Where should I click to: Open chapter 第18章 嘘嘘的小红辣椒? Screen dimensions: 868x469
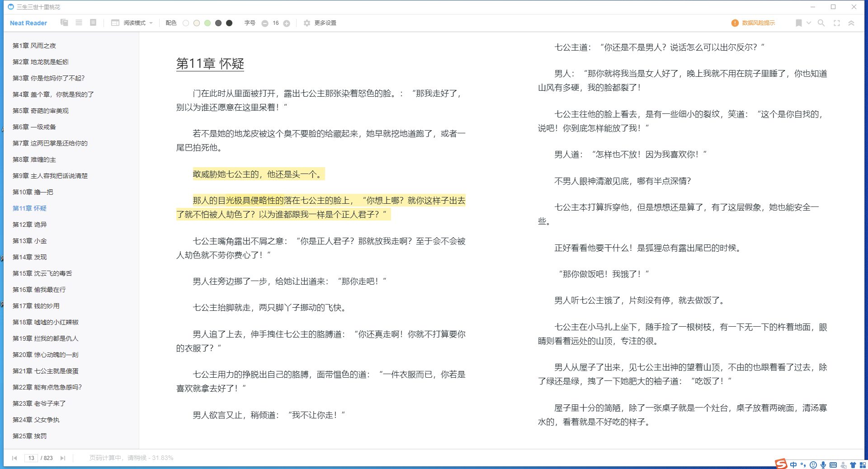pos(46,322)
